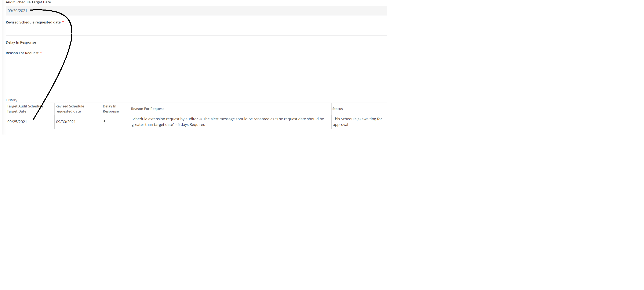
Task: Select the 09/30/2021 history table cell
Action: tap(78, 122)
